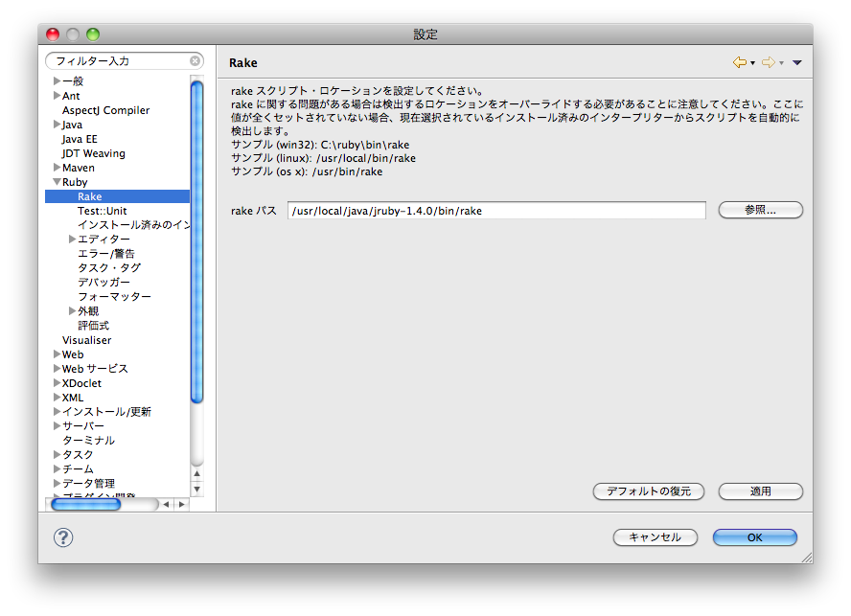Click デフォルトの復元 to restore defaults
This screenshot has height=616, width=851.
point(648,491)
